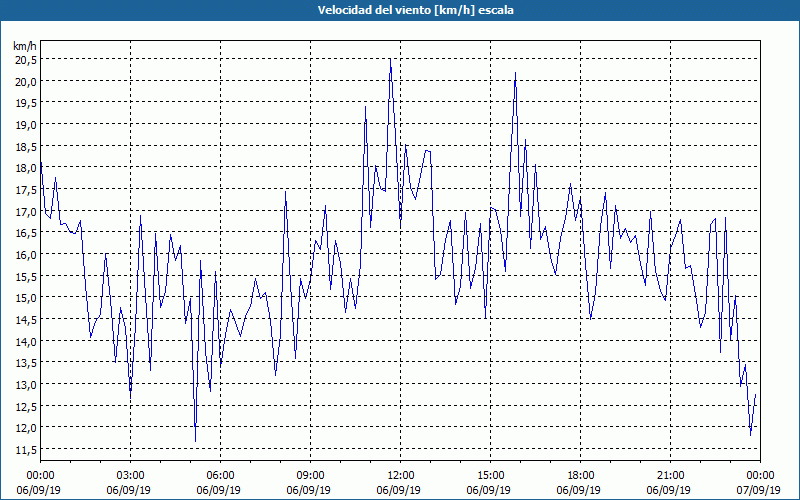Click the 09:00 time label
The width and height of the screenshot is (800, 500).
tap(310, 476)
